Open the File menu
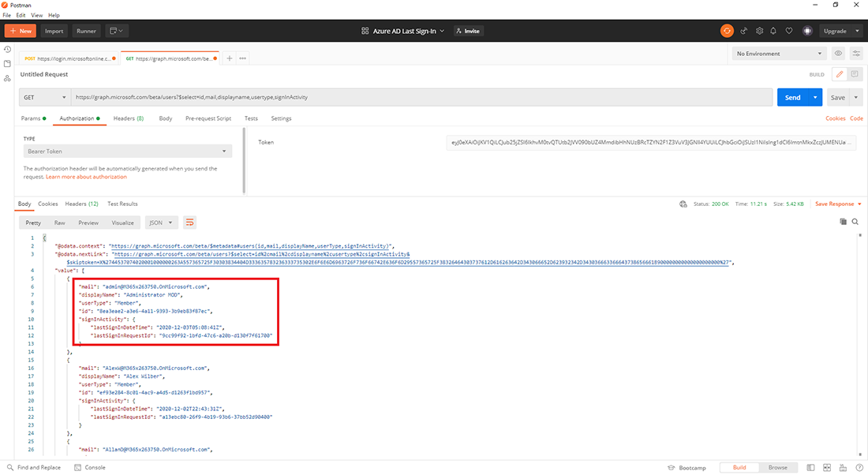This screenshot has width=868, height=475. (x=6, y=16)
